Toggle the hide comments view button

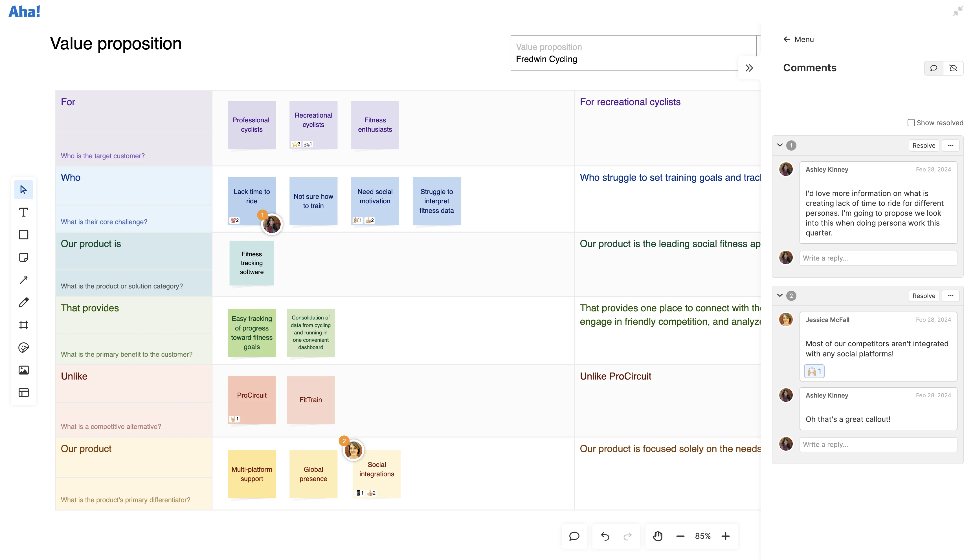click(954, 68)
